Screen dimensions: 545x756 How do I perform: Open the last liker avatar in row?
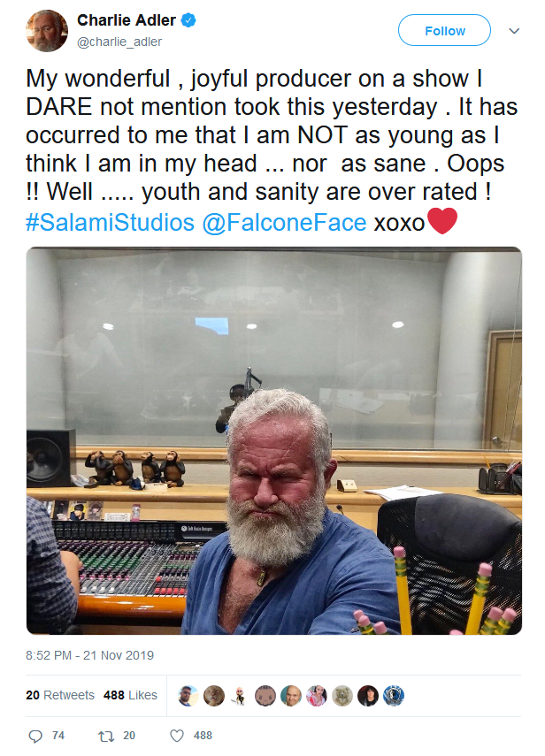click(x=394, y=696)
